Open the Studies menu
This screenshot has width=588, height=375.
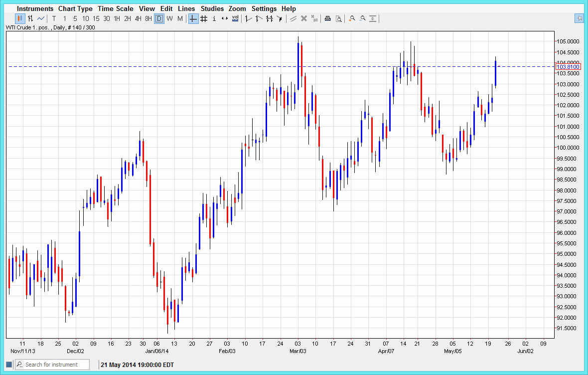click(212, 8)
